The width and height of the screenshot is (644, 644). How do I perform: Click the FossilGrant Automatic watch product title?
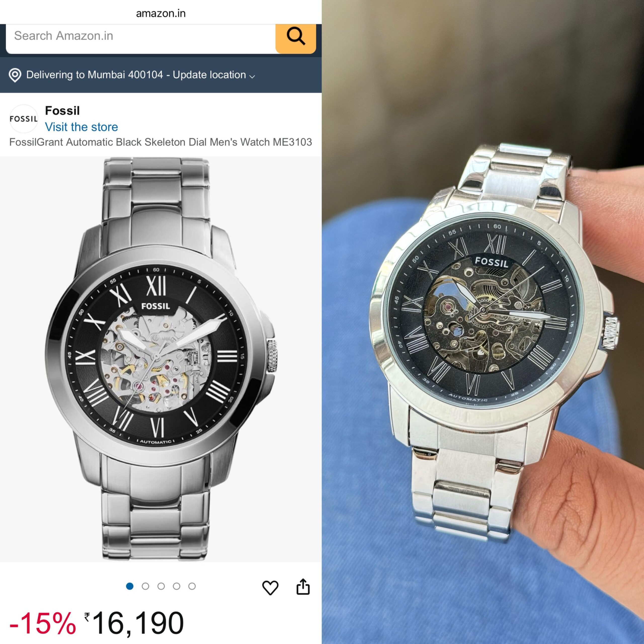pos(161,142)
